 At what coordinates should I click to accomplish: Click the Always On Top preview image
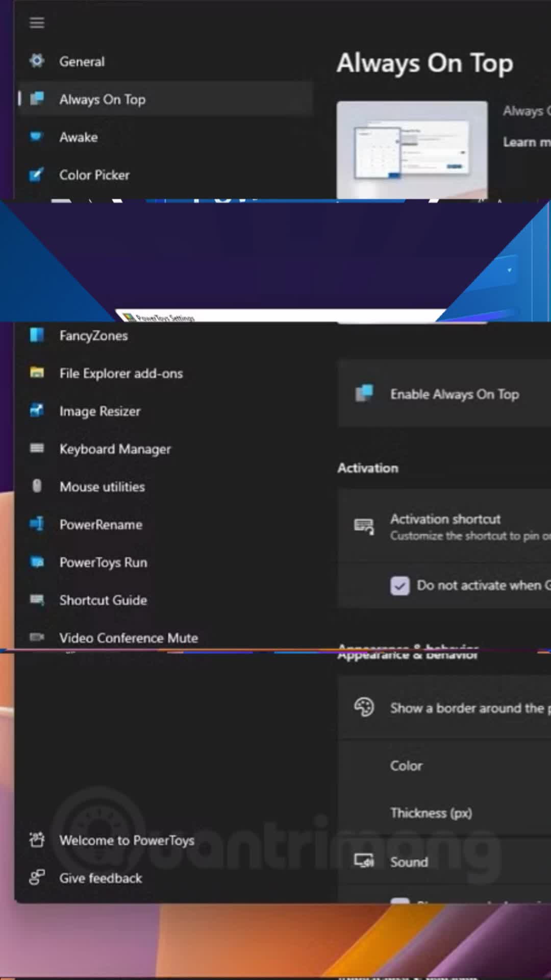point(412,150)
